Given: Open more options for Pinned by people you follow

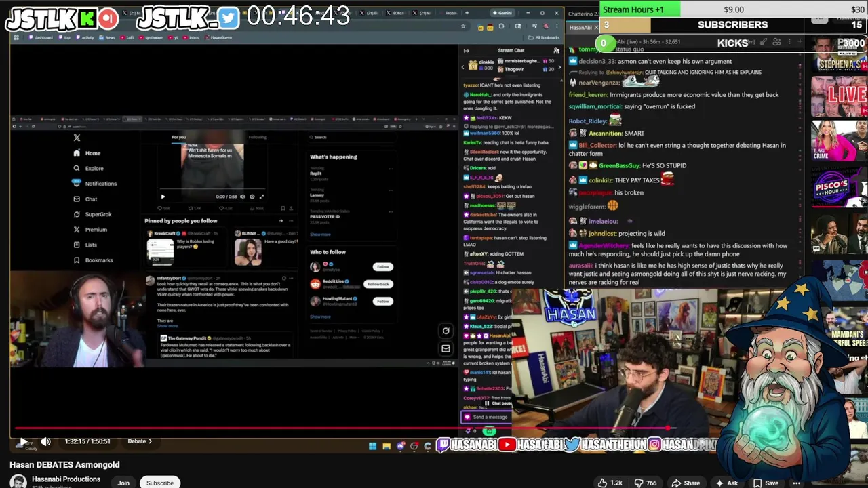Looking at the screenshot, I should (x=290, y=220).
